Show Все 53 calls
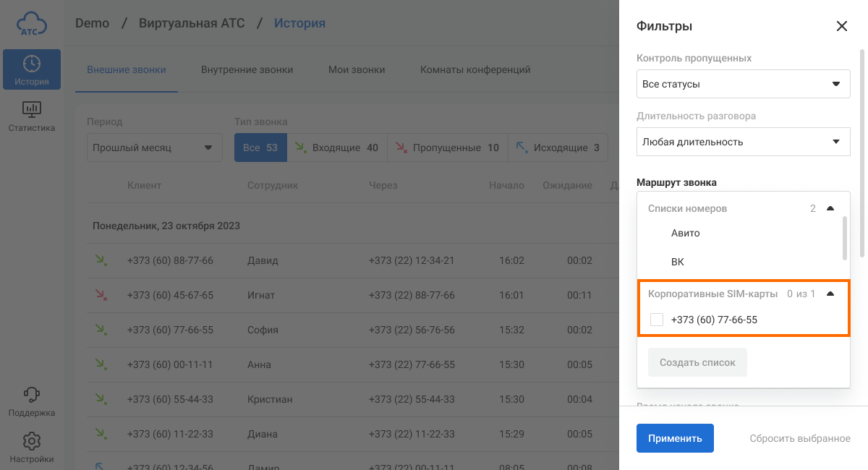The width and height of the screenshot is (868, 470). point(260,148)
